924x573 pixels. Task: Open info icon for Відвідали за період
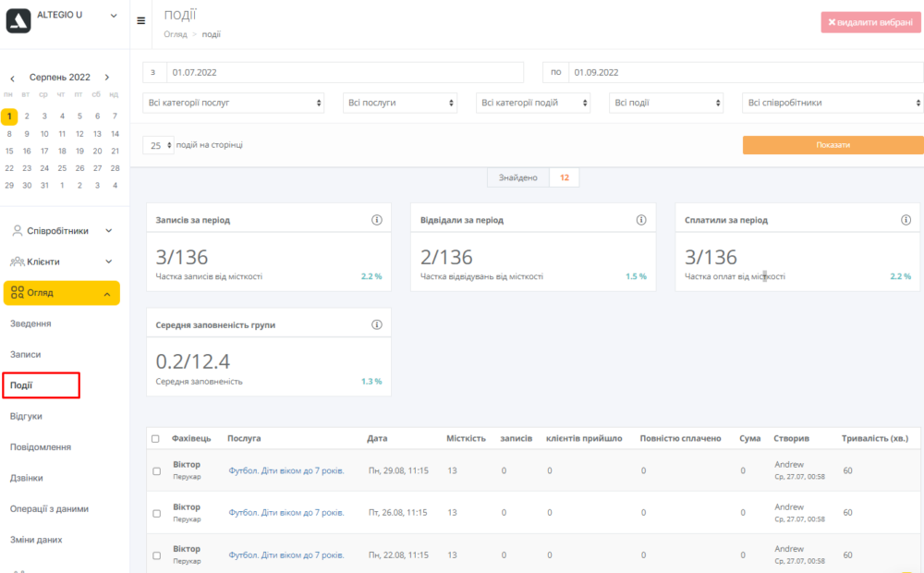coord(641,220)
